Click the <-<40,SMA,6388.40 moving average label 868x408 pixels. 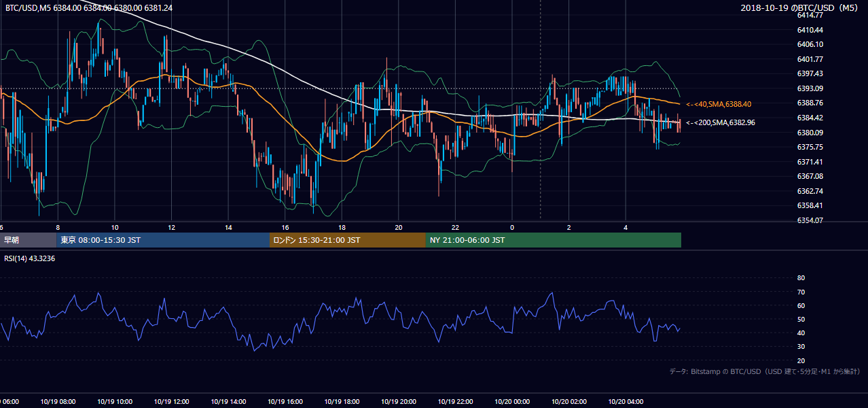point(718,104)
